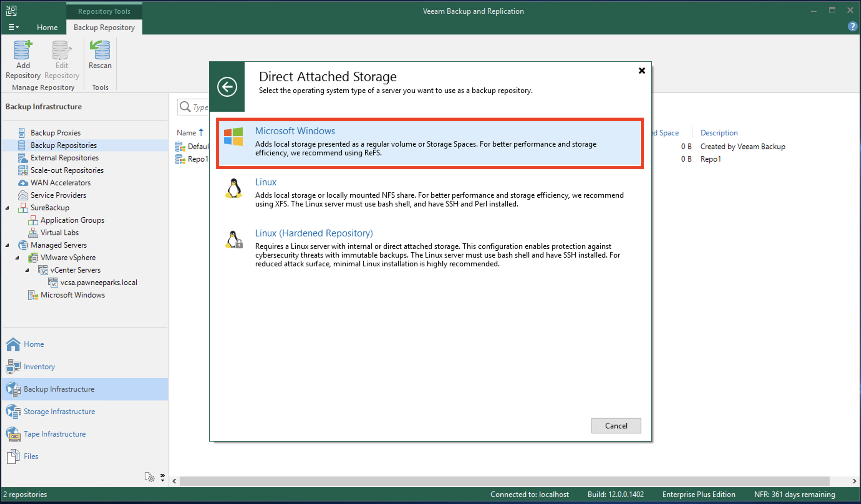The width and height of the screenshot is (861, 504).
Task: Choose the Linux repository link
Action: click(x=265, y=182)
